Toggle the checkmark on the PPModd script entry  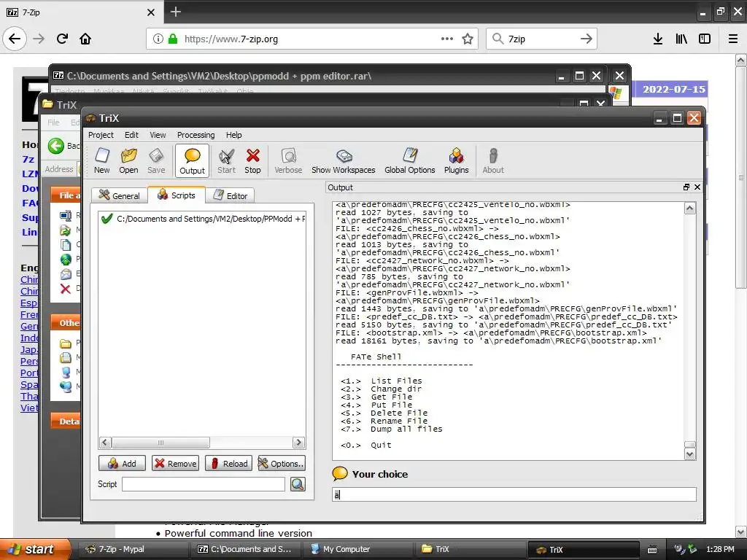tap(107, 219)
